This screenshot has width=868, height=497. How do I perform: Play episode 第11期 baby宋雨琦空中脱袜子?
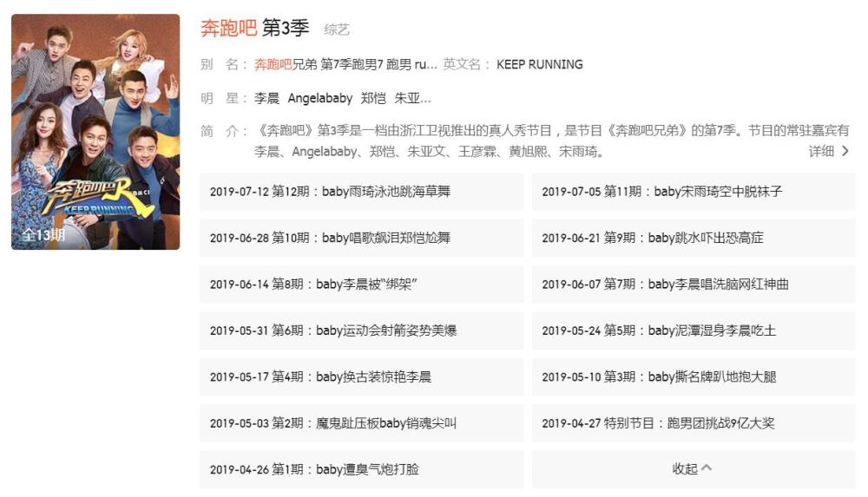point(694,192)
